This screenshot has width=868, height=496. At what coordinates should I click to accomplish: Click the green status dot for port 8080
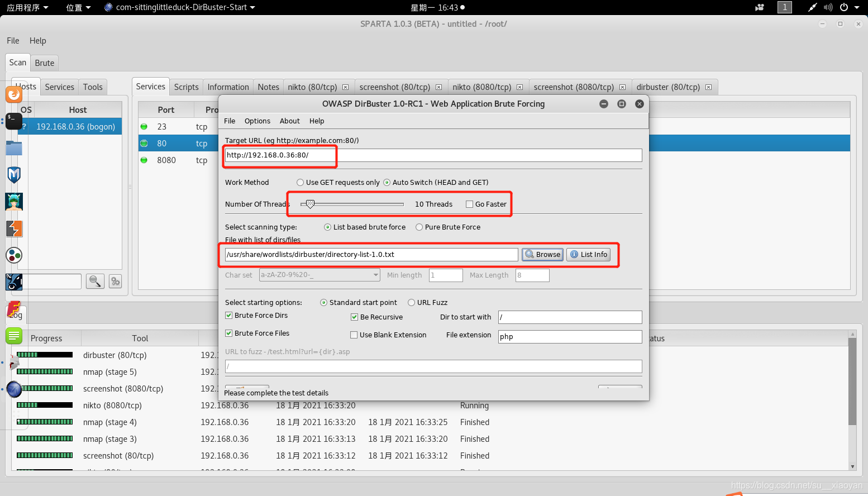144,160
